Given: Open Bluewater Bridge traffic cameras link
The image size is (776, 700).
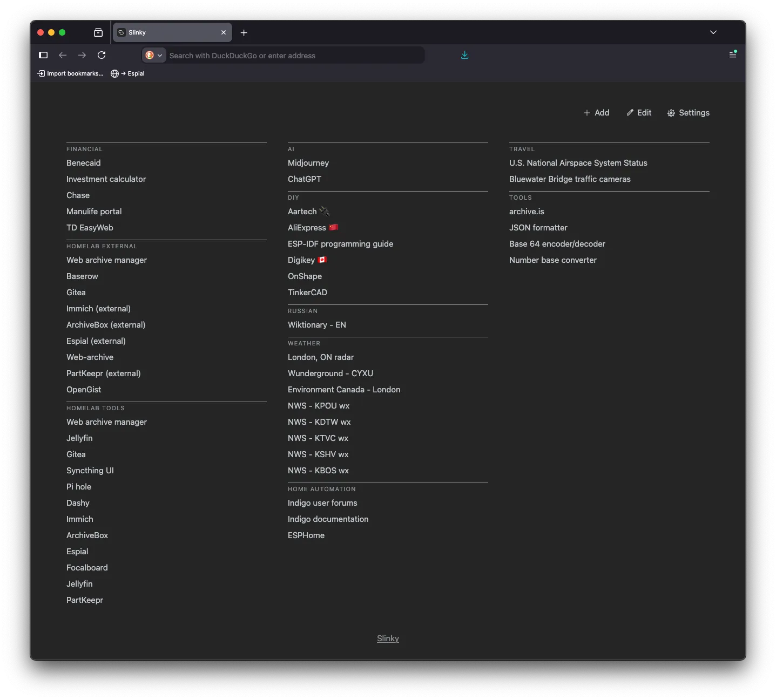Looking at the screenshot, I should coord(570,179).
